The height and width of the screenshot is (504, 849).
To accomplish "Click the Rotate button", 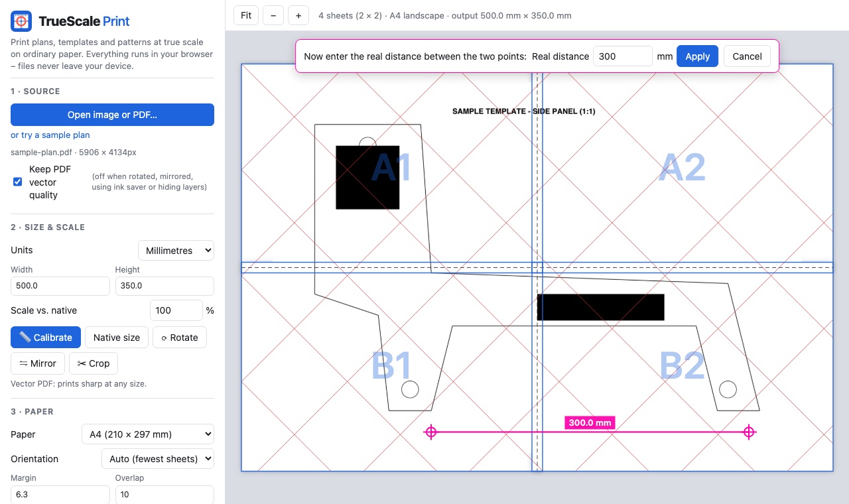I will pos(180,338).
